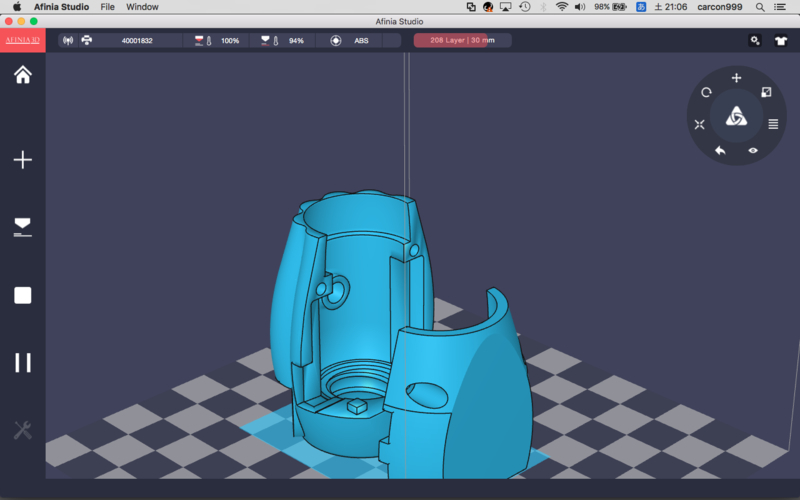Open Notification Center icon
Viewport: 800px width, 500px height.
click(780, 7)
